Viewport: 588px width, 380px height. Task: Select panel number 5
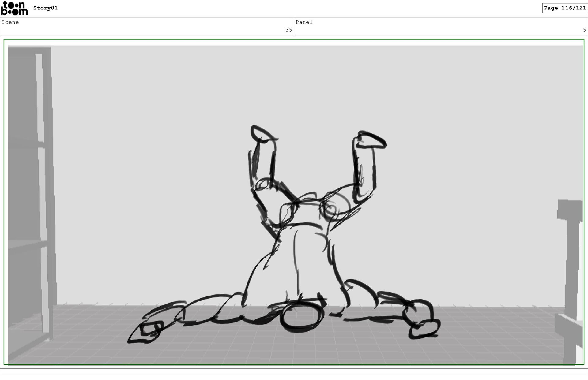pos(584,30)
